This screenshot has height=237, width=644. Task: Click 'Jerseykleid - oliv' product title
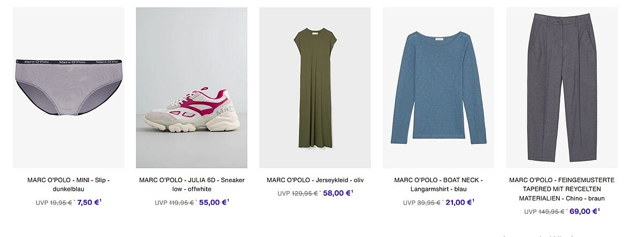tap(315, 180)
